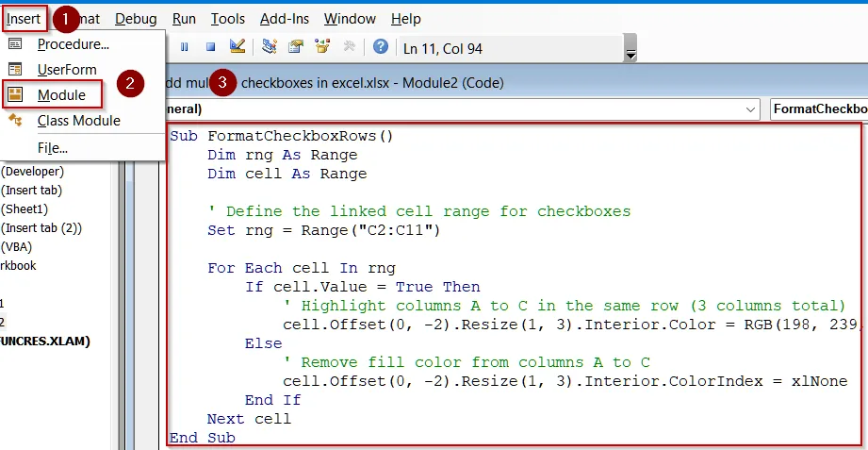Click the Set rng = Range("C2:C11") line
Screen dimensions: 868x450
[x=323, y=230]
